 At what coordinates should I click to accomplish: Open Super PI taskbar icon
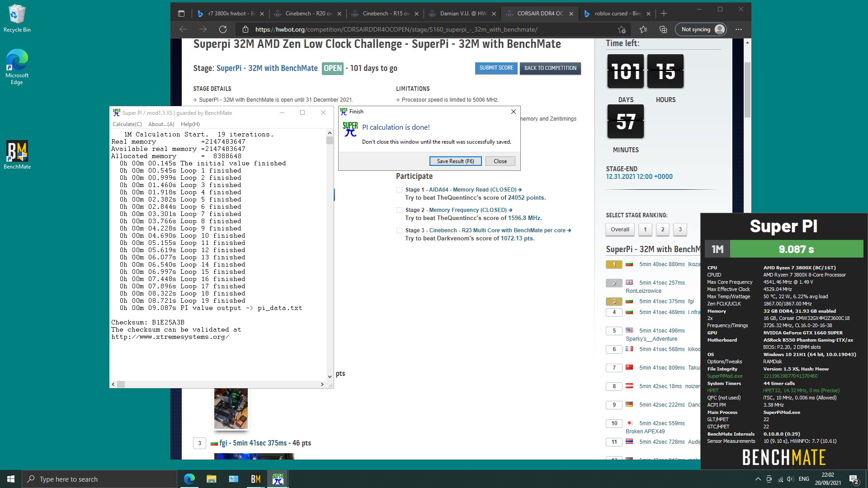click(278, 479)
